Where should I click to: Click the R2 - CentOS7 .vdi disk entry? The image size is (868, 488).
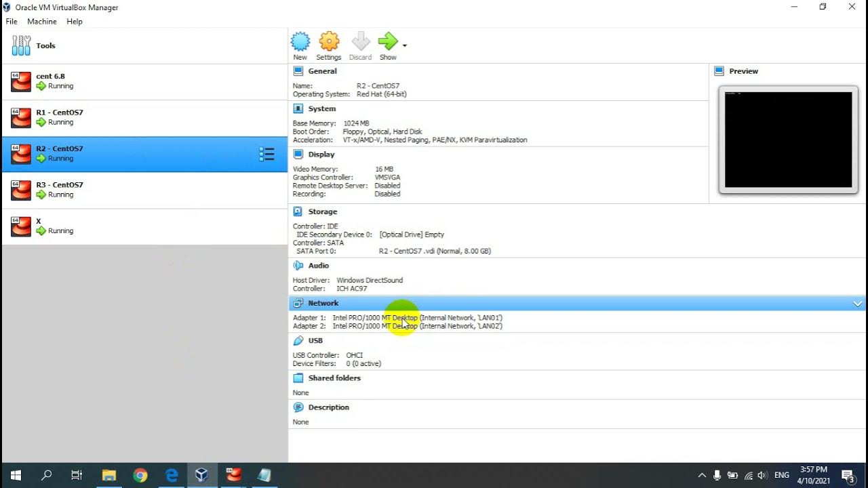click(435, 251)
